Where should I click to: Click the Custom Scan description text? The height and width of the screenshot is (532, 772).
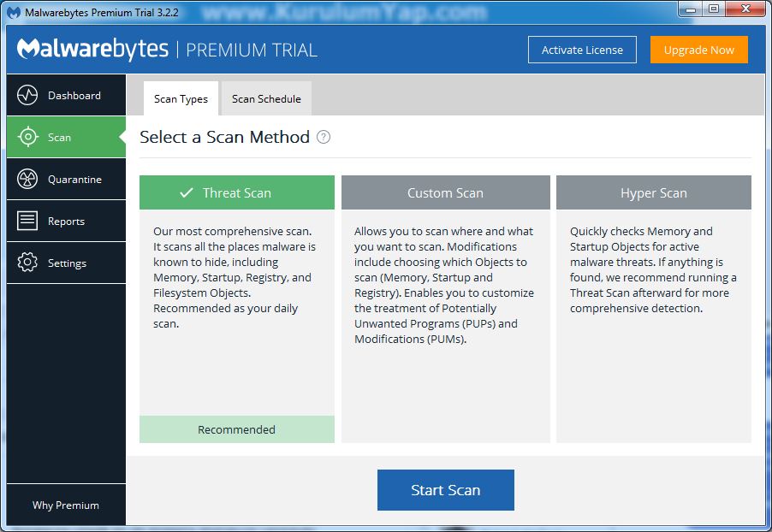pyautogui.click(x=444, y=285)
